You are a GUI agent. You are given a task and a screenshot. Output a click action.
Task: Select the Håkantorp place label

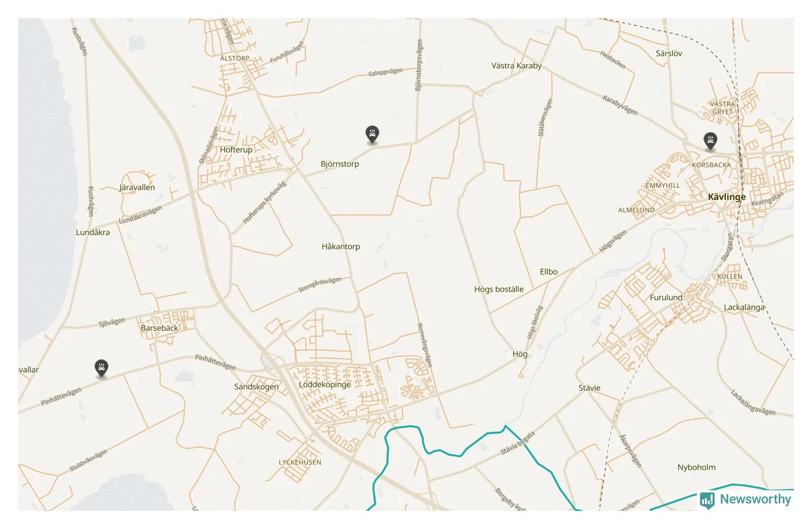click(341, 247)
